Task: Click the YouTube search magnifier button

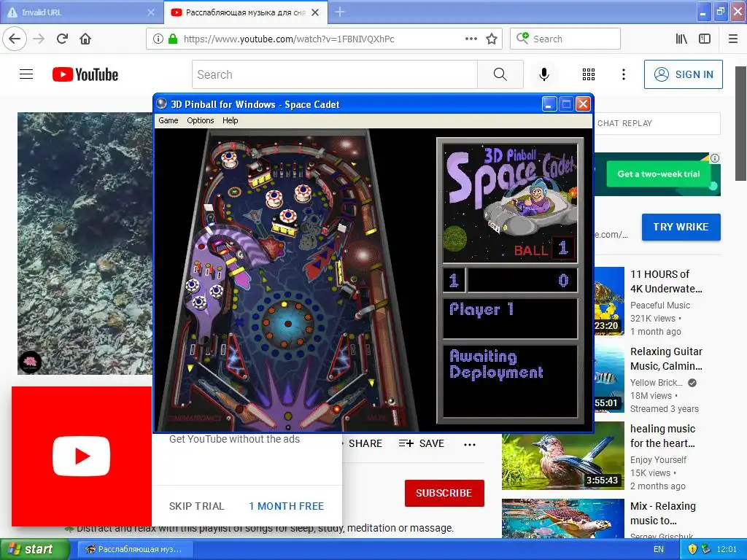Action: coord(500,74)
